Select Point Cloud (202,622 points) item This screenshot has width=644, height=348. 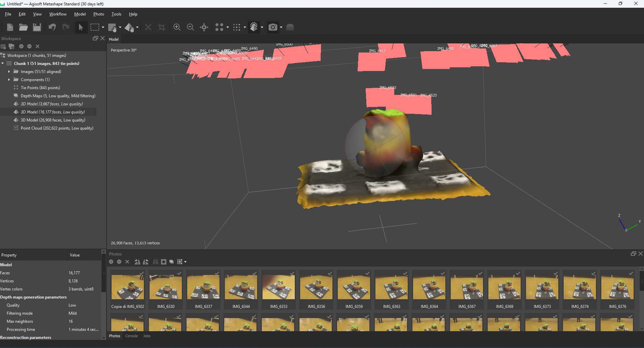(x=57, y=128)
